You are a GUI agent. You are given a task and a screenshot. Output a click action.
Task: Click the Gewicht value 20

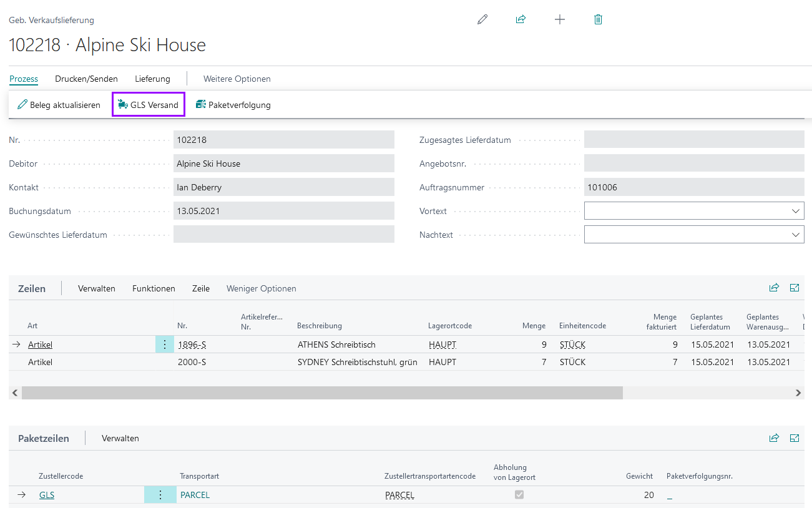648,495
